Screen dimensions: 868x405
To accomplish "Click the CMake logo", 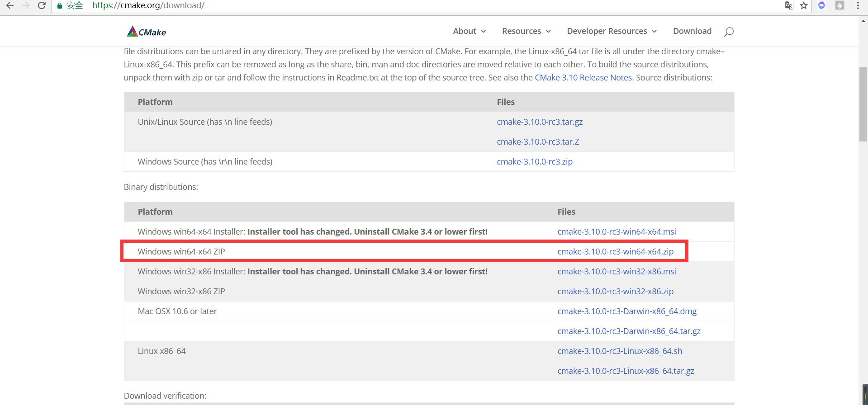I will pyautogui.click(x=147, y=32).
